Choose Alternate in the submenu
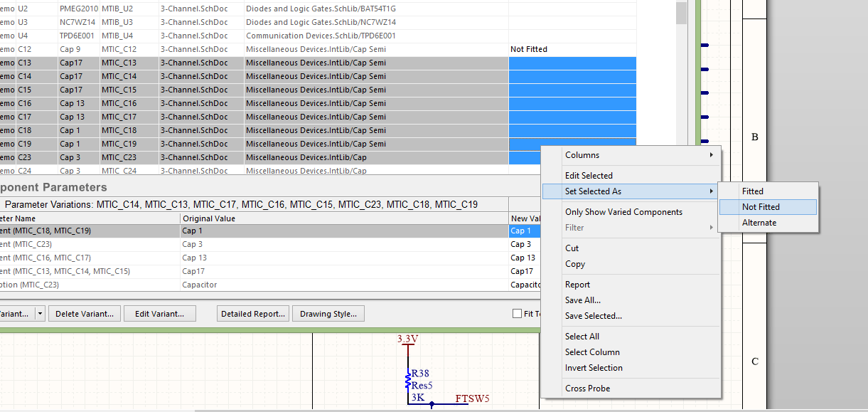868x412 pixels. (x=768, y=223)
